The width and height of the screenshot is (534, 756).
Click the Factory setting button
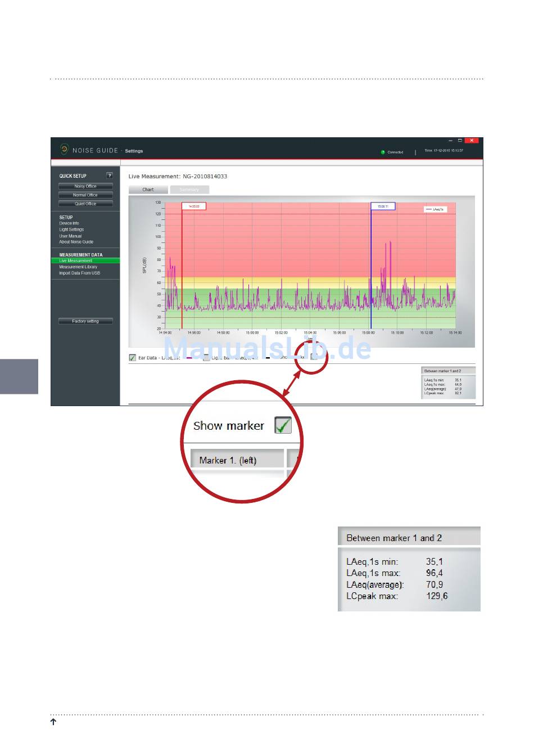(x=85, y=321)
